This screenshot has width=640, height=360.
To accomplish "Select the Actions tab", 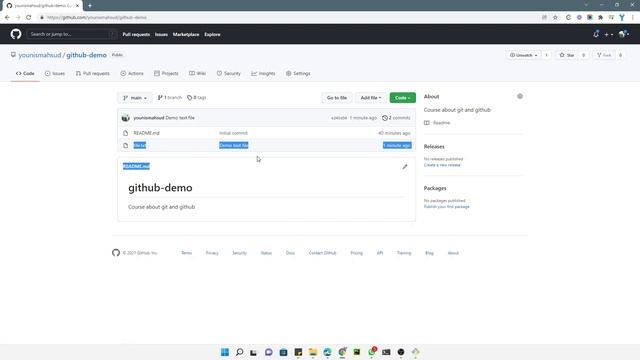I will (132, 73).
